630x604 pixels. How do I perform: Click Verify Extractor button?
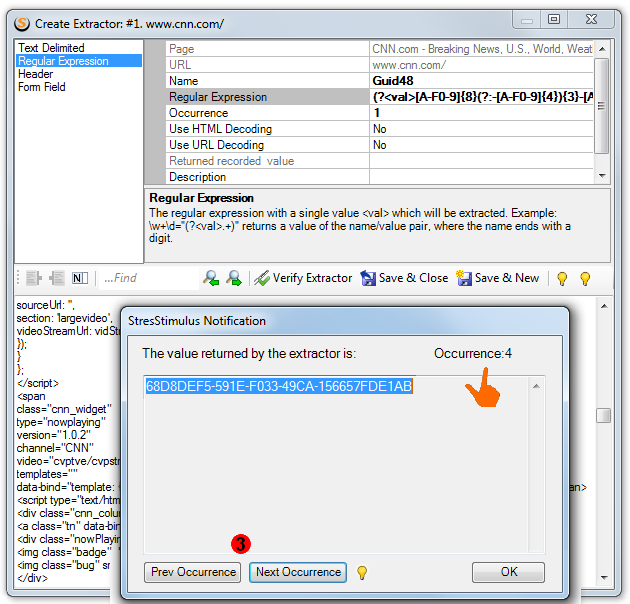pos(303,278)
